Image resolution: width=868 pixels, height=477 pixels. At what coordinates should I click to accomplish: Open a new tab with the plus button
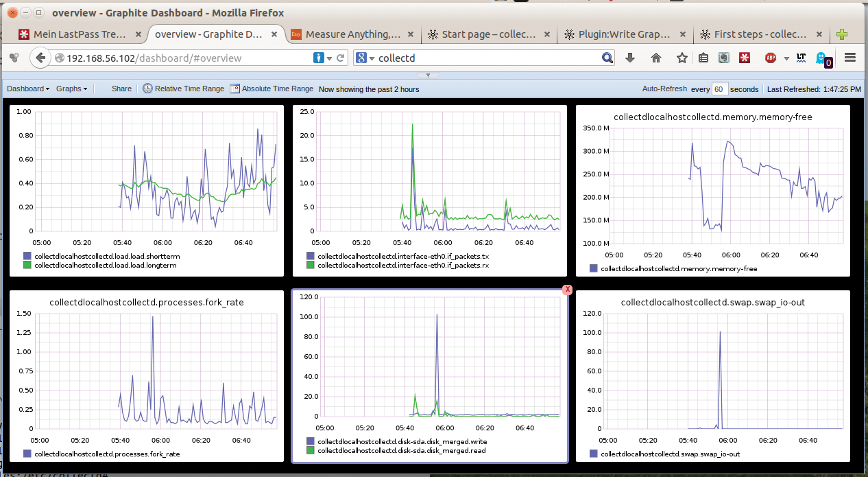click(x=842, y=34)
